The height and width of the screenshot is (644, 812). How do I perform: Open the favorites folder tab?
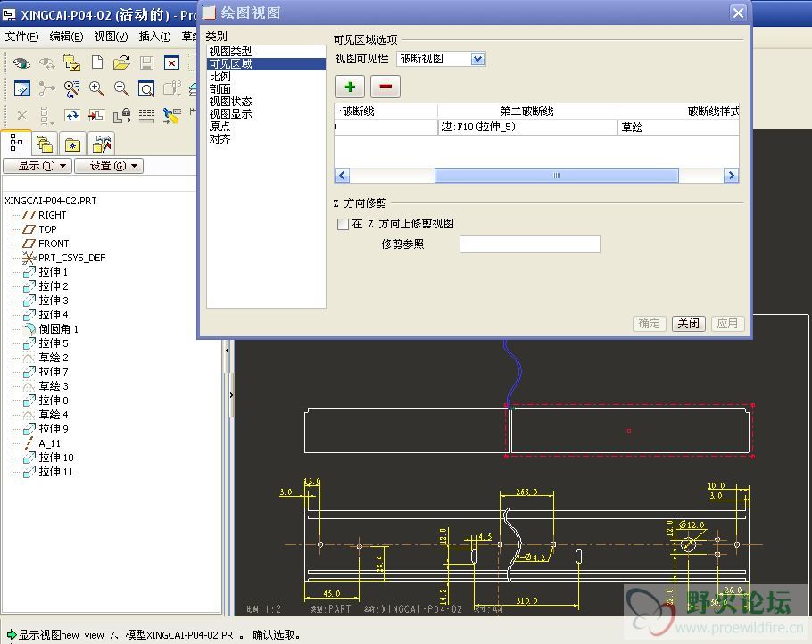pos(72,144)
